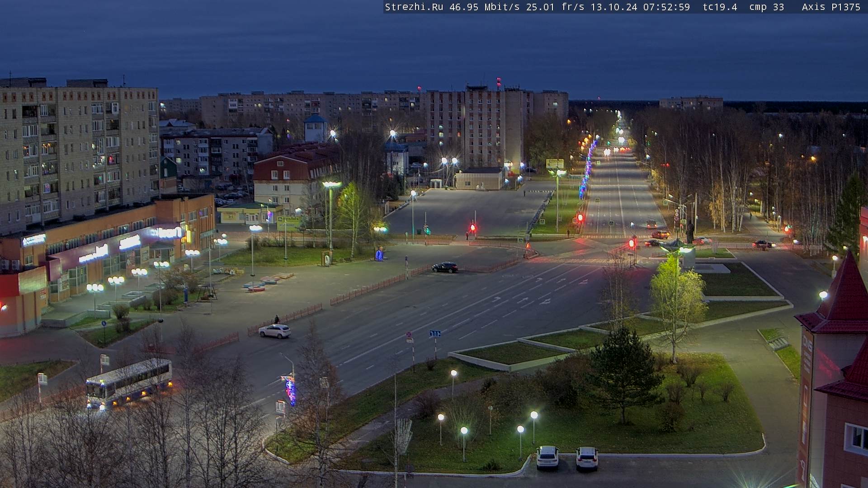Click the 07:52:59 timestamp
This screenshot has height=488, width=868.
click(666, 7)
